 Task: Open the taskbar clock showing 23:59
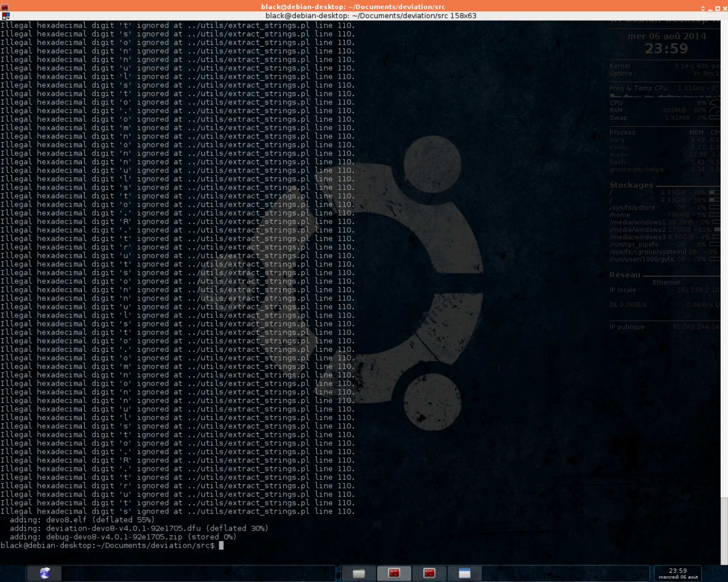coord(678,573)
